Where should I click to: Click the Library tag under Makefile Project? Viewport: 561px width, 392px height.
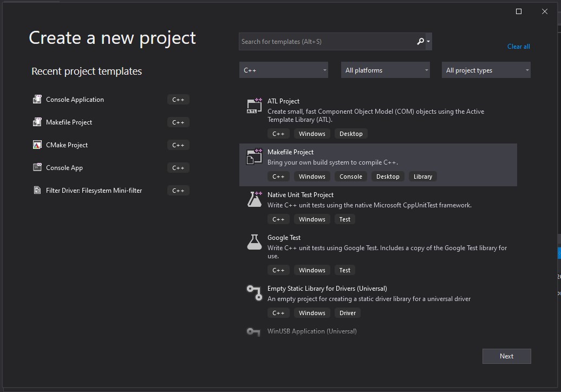tap(423, 177)
